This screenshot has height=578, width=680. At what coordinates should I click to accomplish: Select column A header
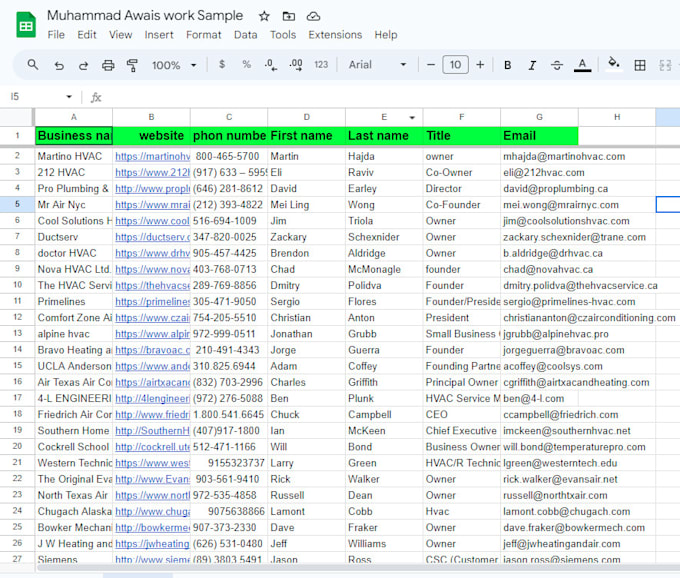(74, 117)
